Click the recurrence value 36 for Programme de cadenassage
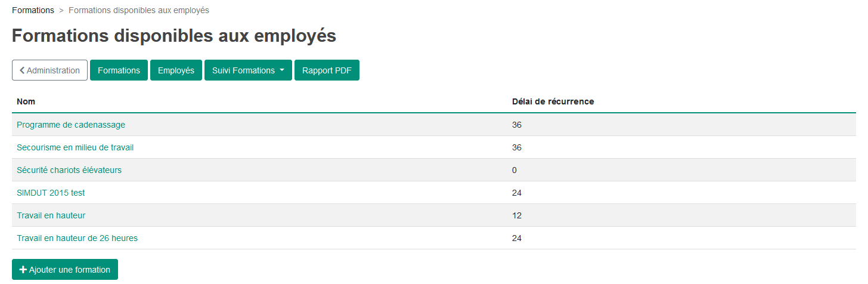Screen dimensions: 868x284 [x=517, y=125]
